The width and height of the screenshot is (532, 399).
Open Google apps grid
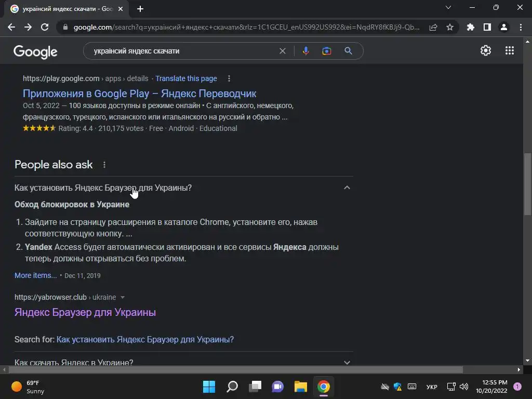click(510, 50)
